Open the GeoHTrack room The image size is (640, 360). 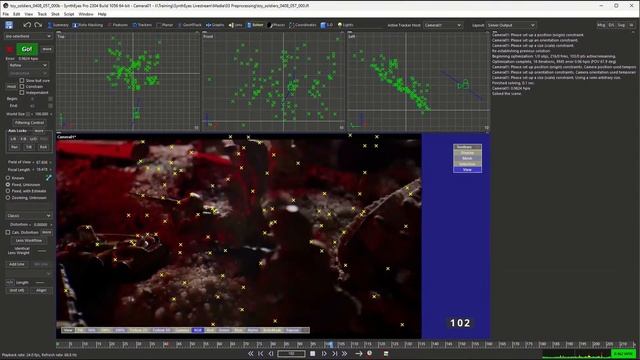tap(189, 25)
